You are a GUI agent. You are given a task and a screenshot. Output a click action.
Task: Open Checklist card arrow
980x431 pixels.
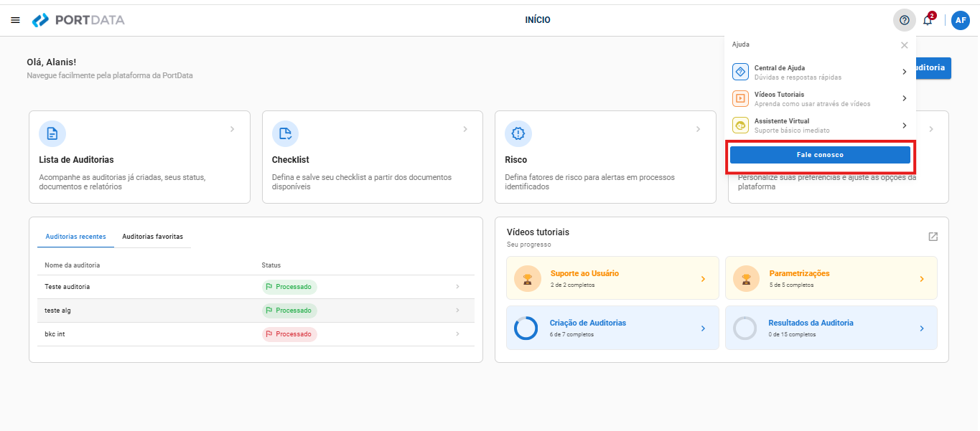(465, 129)
